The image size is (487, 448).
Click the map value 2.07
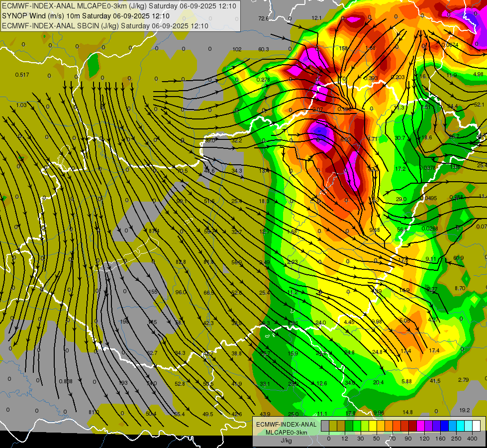pyautogui.click(x=318, y=110)
